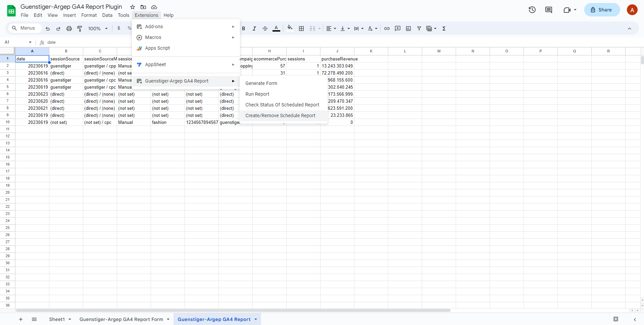Open text wrapping dropdown
The height and width of the screenshot is (325, 644).
[359, 29]
